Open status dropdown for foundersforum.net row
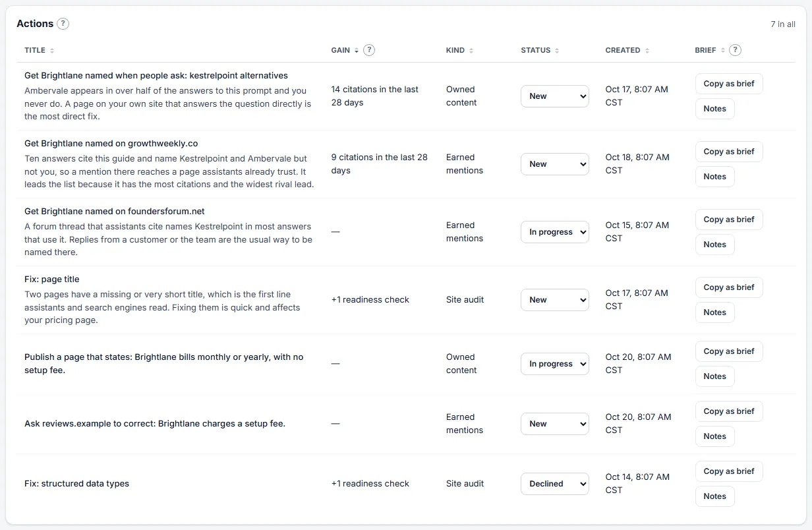The image size is (812, 530). coord(555,232)
